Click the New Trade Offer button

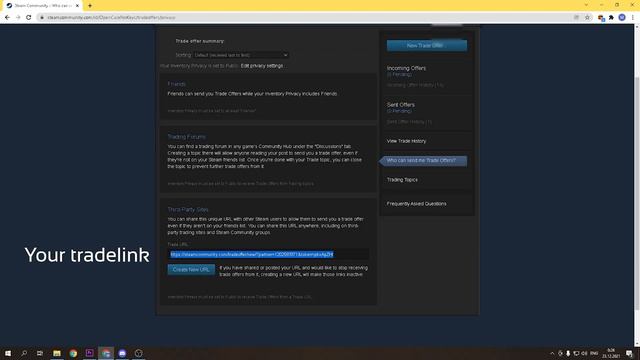click(x=427, y=45)
